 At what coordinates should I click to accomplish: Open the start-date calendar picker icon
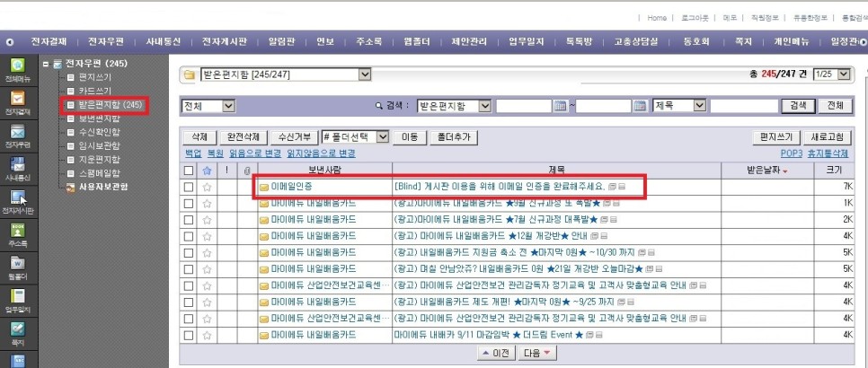point(560,106)
